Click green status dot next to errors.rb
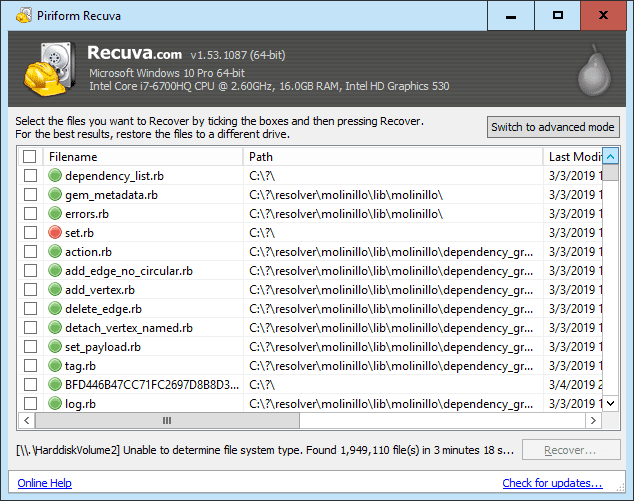 [55, 214]
